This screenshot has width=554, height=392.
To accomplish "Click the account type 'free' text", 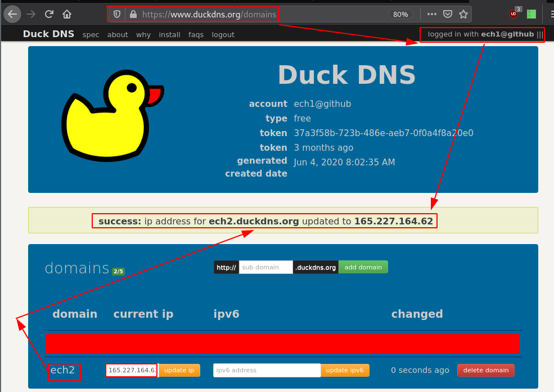I will point(303,118).
